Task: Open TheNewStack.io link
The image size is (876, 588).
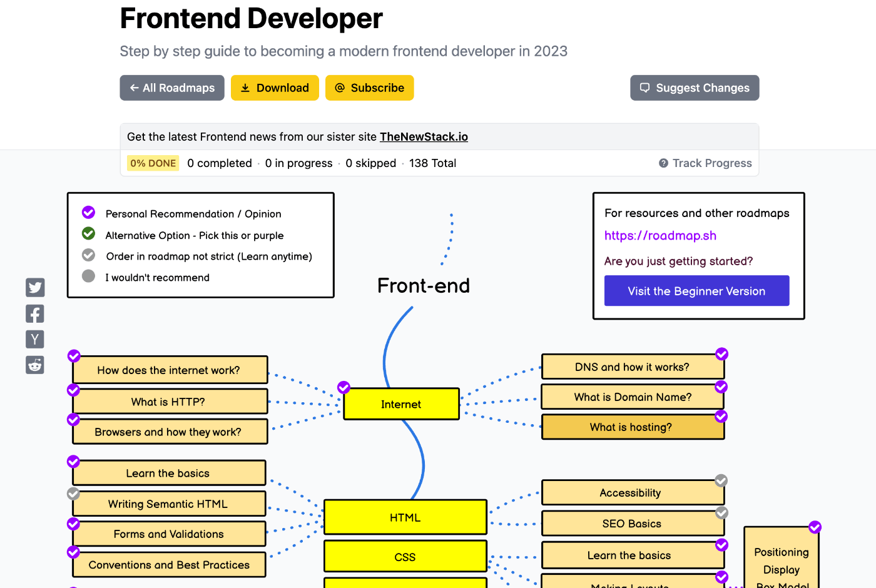Action: click(424, 137)
